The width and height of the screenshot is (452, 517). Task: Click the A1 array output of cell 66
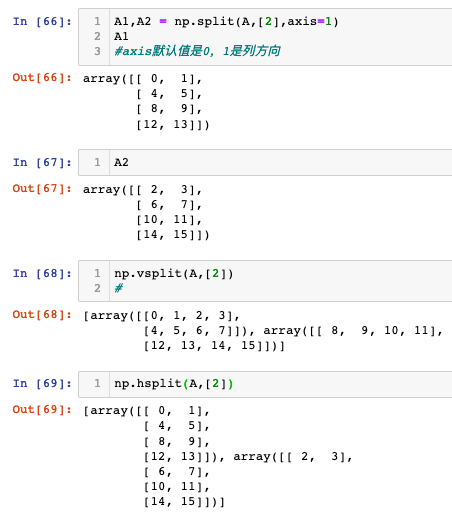(146, 102)
